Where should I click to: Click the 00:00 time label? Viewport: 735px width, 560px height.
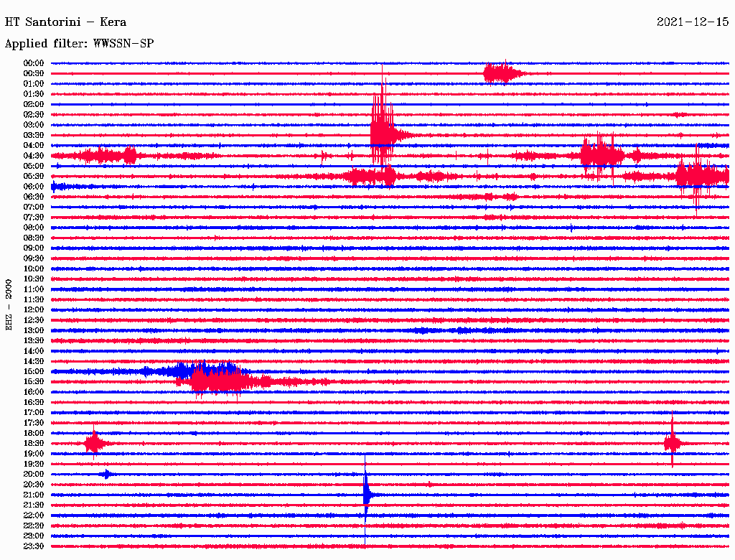pos(34,63)
